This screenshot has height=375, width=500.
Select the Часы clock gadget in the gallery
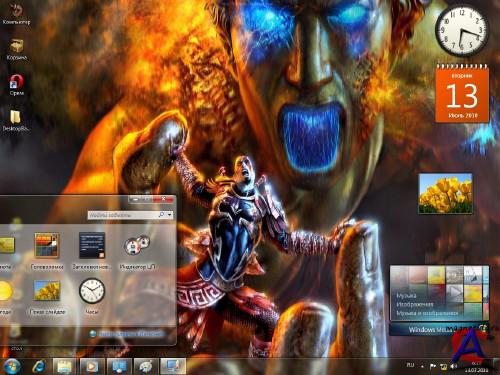point(92,297)
